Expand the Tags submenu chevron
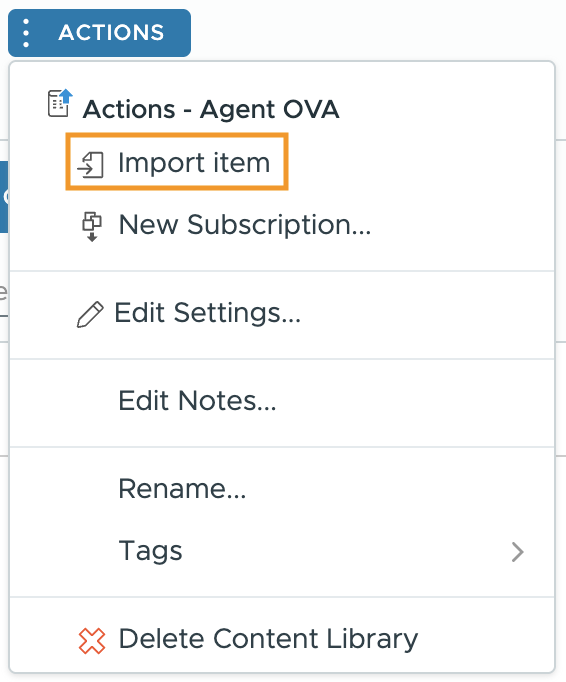This screenshot has width=566, height=682. [517, 552]
